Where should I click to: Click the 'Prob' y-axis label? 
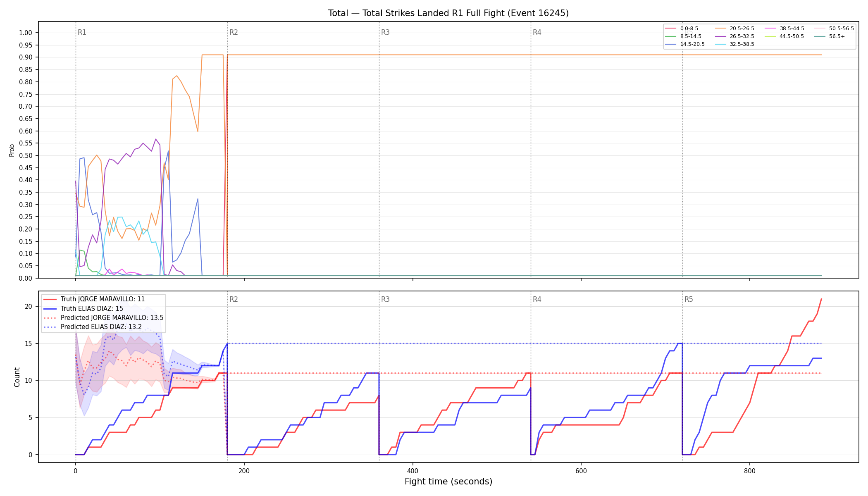click(12, 150)
